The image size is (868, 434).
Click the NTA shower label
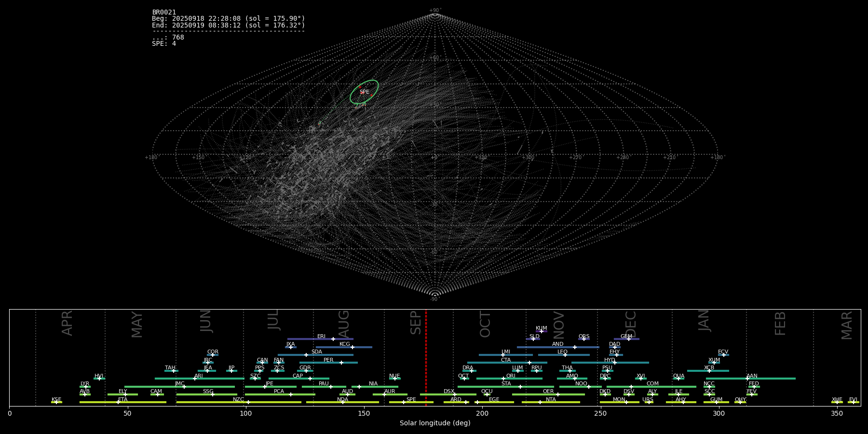coord(551,400)
